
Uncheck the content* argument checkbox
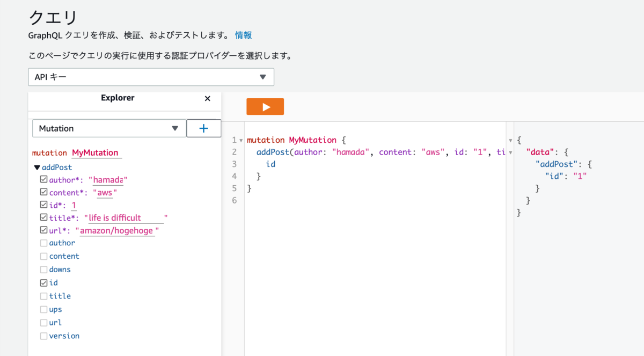click(x=43, y=192)
